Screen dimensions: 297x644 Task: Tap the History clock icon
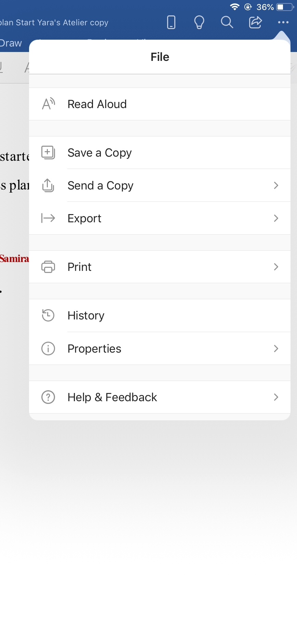coord(48,315)
